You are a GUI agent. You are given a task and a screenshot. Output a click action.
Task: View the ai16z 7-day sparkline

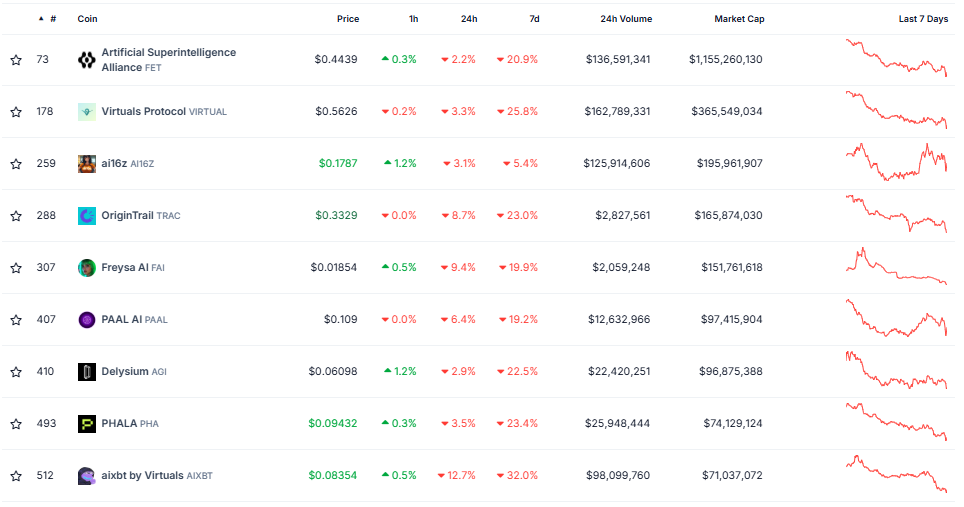pyautogui.click(x=896, y=162)
